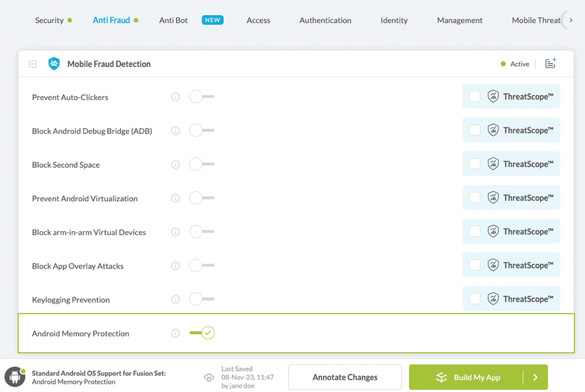The image size is (585, 392).
Task: Click the add annotation notes icon
Action: (x=550, y=64)
